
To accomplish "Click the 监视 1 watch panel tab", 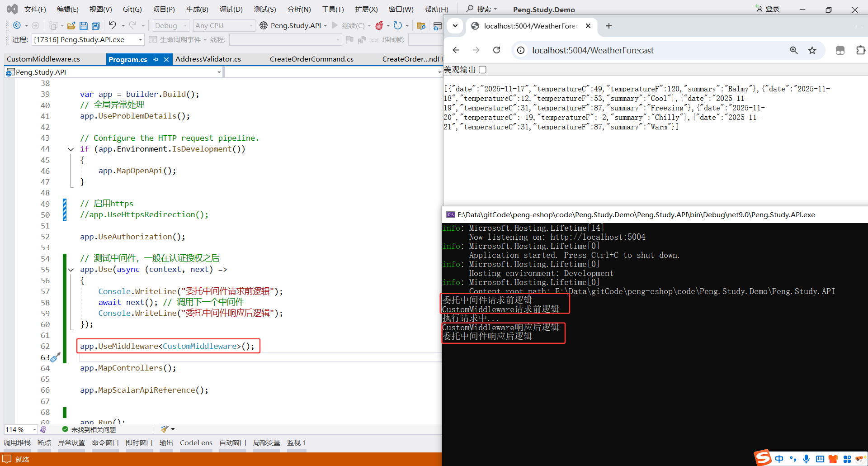I will tap(297, 443).
